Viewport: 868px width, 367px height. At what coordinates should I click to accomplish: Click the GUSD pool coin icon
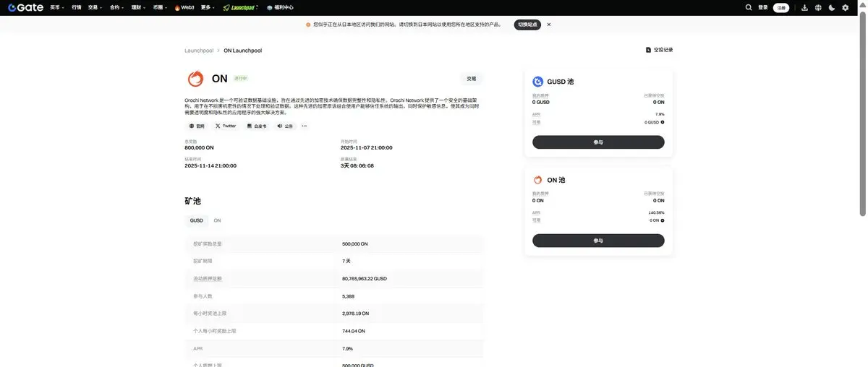tap(538, 82)
